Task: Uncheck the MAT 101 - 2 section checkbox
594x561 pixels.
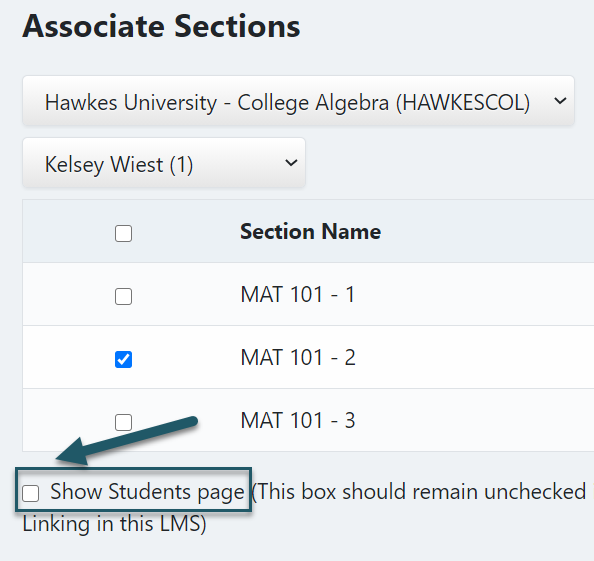Action: click(123, 359)
